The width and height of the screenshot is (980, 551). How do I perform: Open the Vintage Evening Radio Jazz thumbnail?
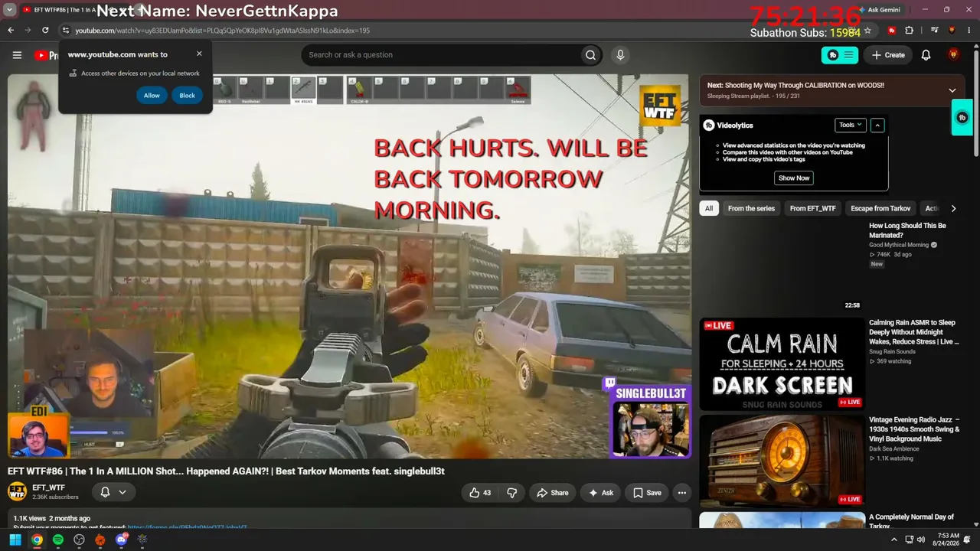point(782,461)
